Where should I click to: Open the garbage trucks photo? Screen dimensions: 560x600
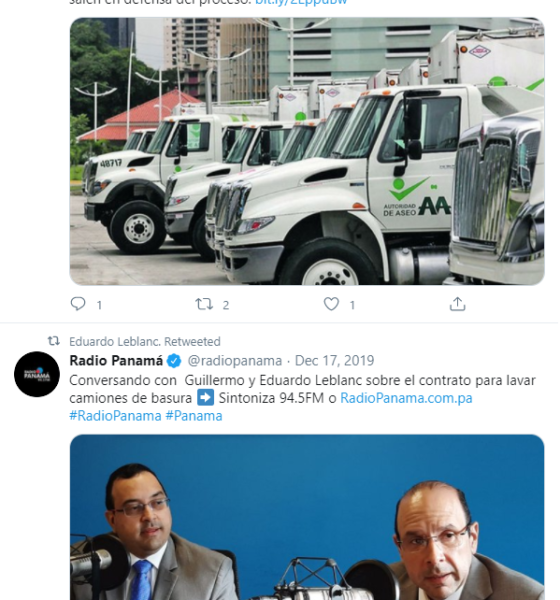tap(307, 151)
